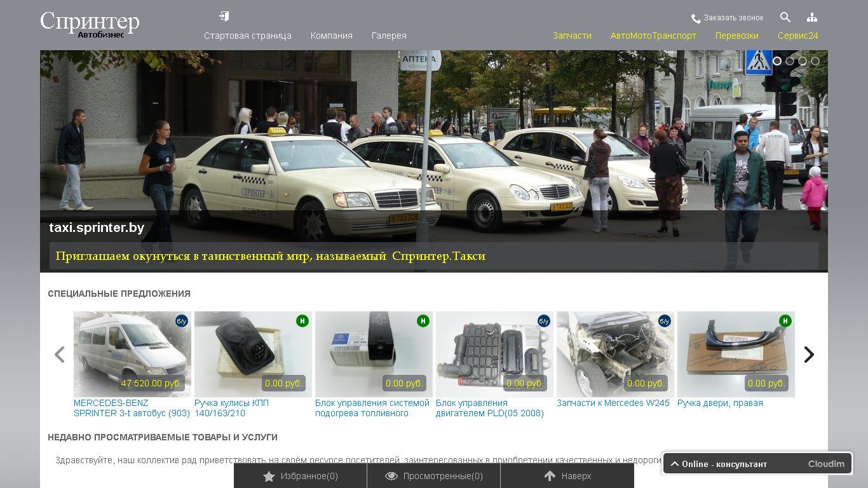Click Заказать звонок link

[x=733, y=18]
